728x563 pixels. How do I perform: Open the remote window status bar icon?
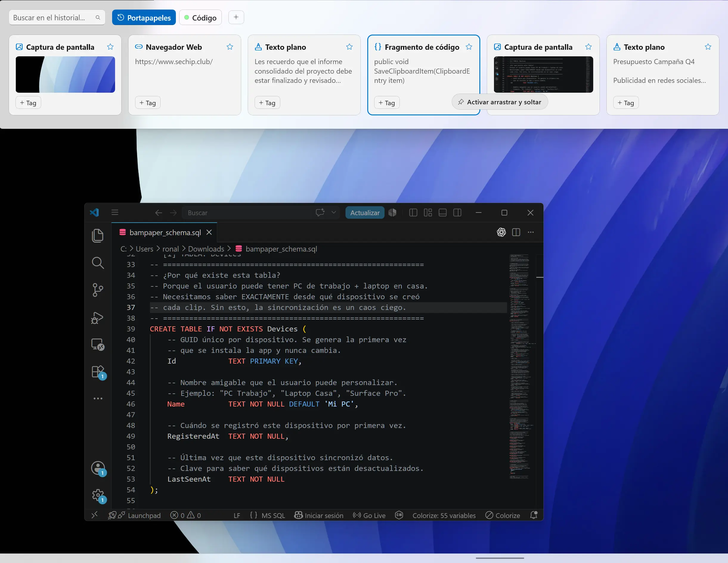tap(95, 515)
